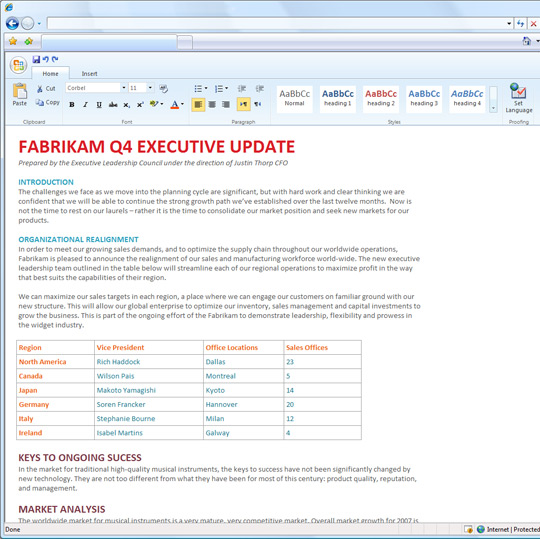Screen dimensions: 540x539
Task: Insert a numbered list
Action: [219, 89]
